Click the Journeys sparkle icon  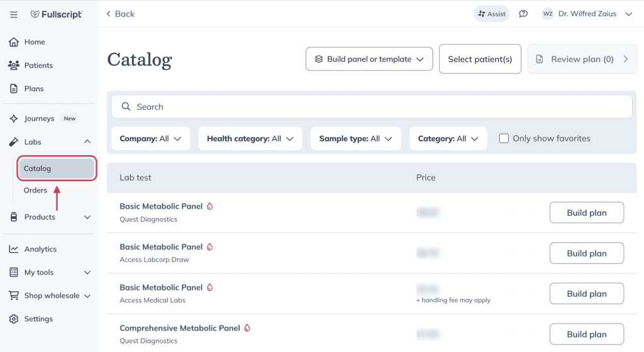click(14, 119)
